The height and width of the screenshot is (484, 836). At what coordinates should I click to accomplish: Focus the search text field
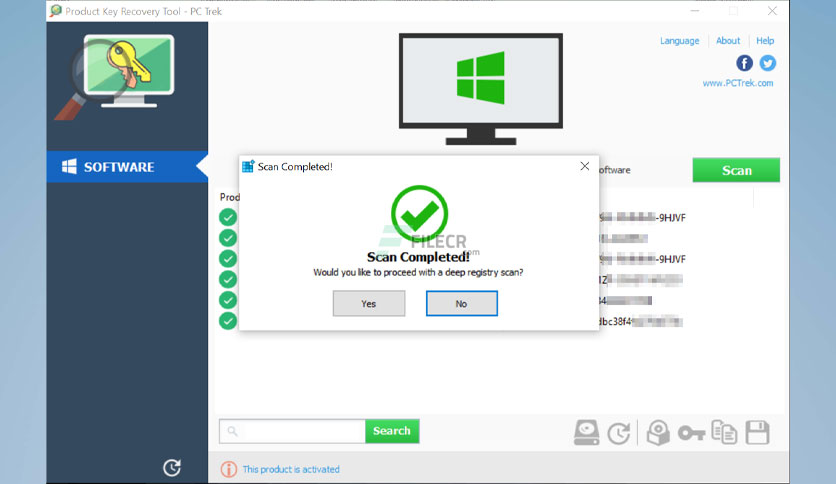coord(292,431)
